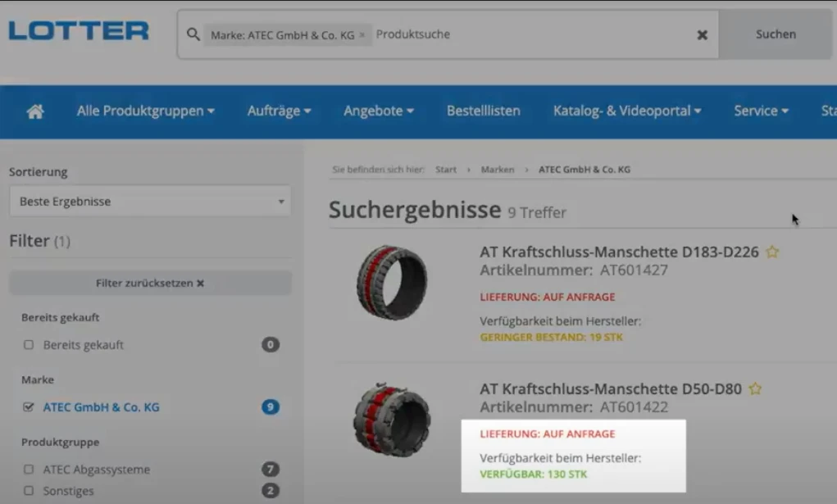Image resolution: width=837 pixels, height=504 pixels.
Task: Click the LOTTER logo
Action: tap(79, 30)
